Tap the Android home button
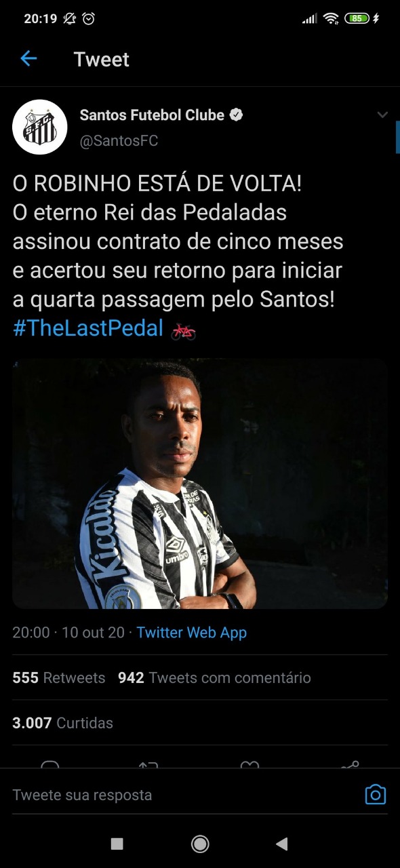This screenshot has width=400, height=868. pos(200,844)
